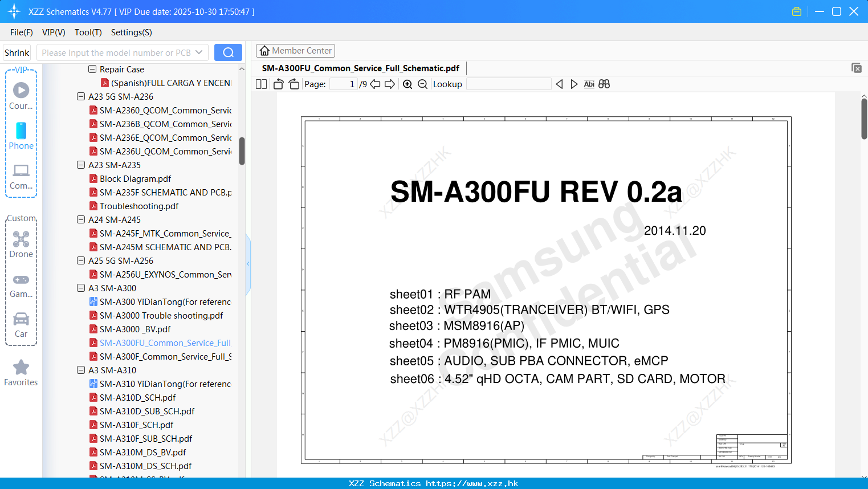
Task: Click the PDF viewer vertical scrollbar thumb
Action: pos(864,119)
